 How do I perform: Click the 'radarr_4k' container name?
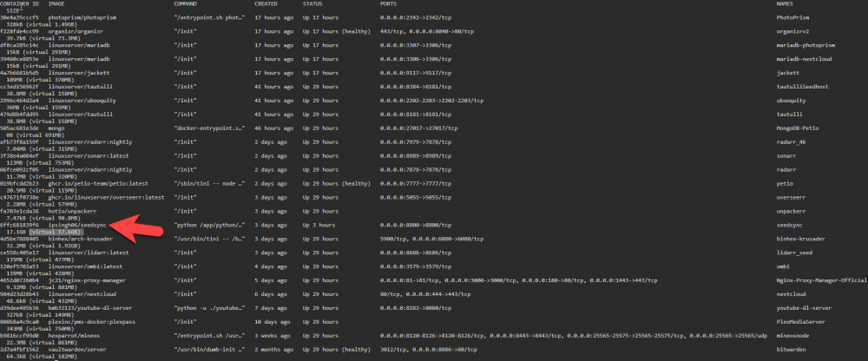tap(792, 142)
